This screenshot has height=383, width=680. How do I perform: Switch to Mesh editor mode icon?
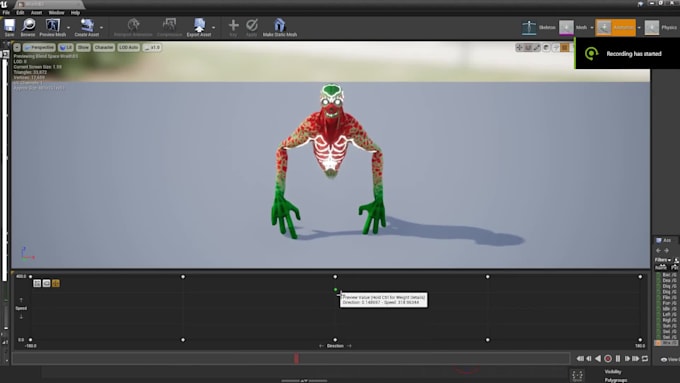tap(566, 27)
